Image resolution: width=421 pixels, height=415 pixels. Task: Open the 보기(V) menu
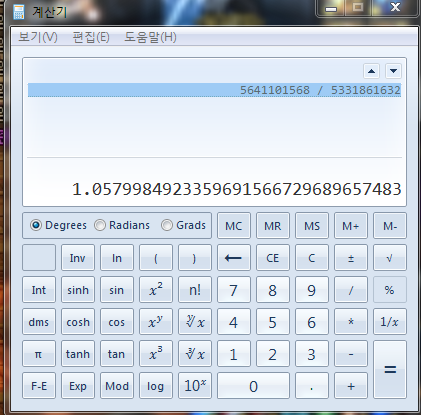tap(38, 37)
